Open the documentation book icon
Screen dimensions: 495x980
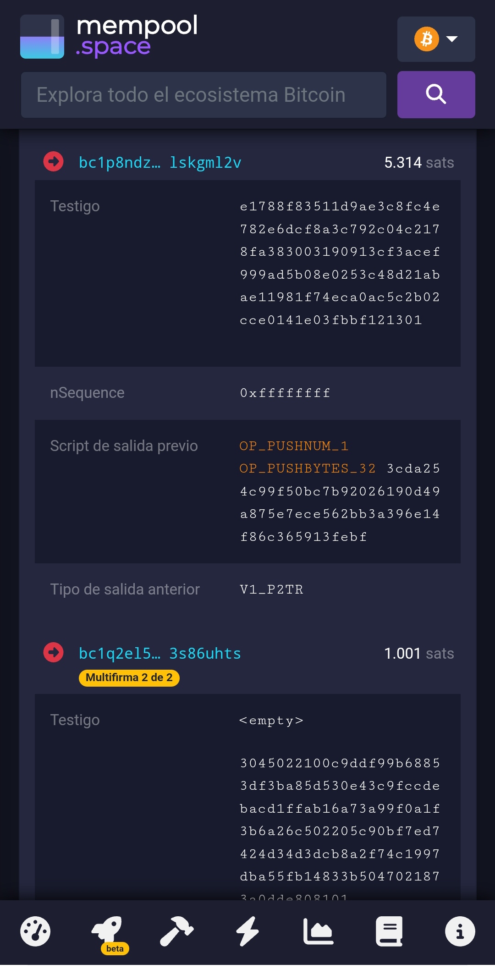[389, 931]
